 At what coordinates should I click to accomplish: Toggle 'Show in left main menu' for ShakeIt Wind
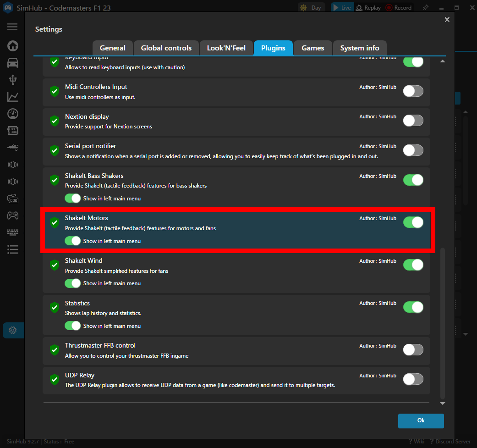click(73, 283)
